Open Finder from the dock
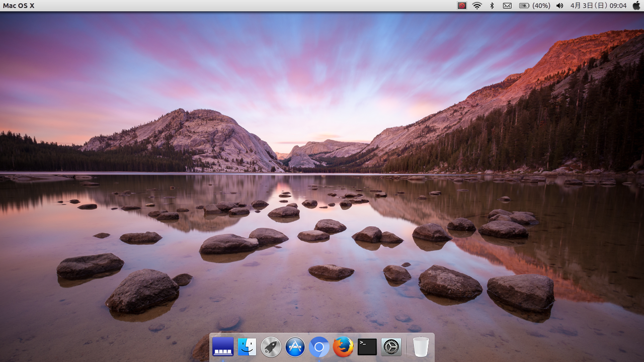This screenshot has width=644, height=362. (247, 346)
